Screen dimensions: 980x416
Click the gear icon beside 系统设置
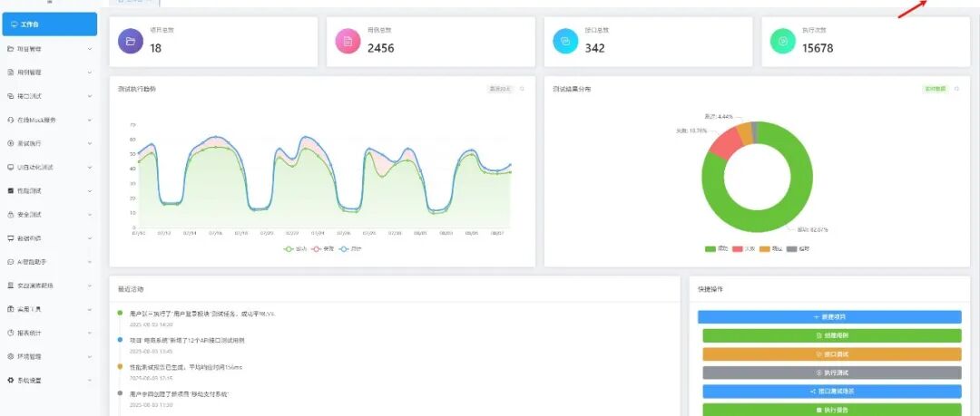pyautogui.click(x=11, y=380)
